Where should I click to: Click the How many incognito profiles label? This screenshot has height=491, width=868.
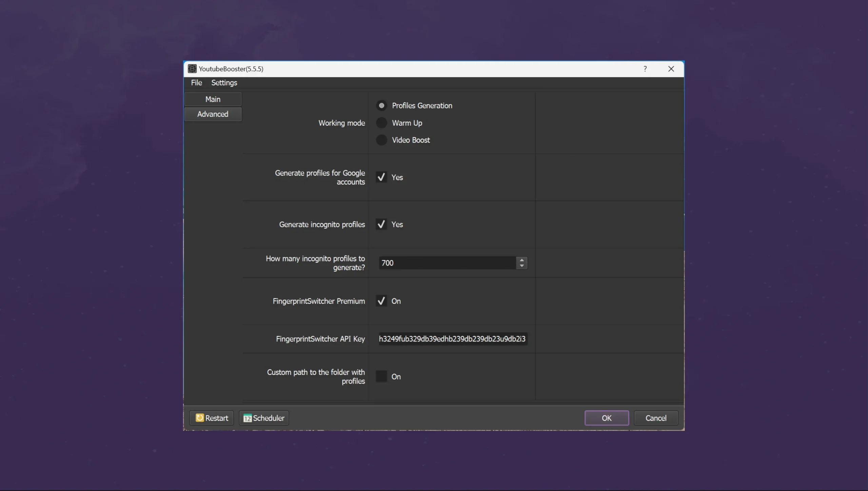point(315,263)
